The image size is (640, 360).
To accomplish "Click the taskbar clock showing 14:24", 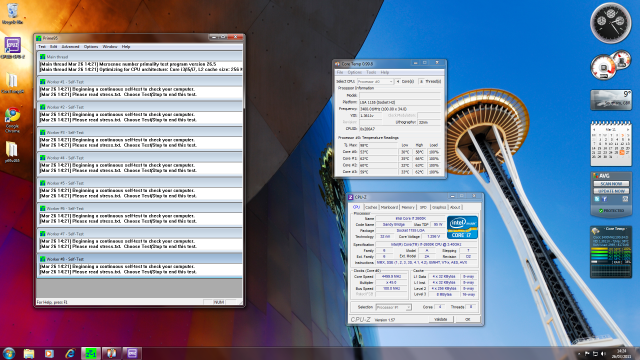I will tap(621, 353).
